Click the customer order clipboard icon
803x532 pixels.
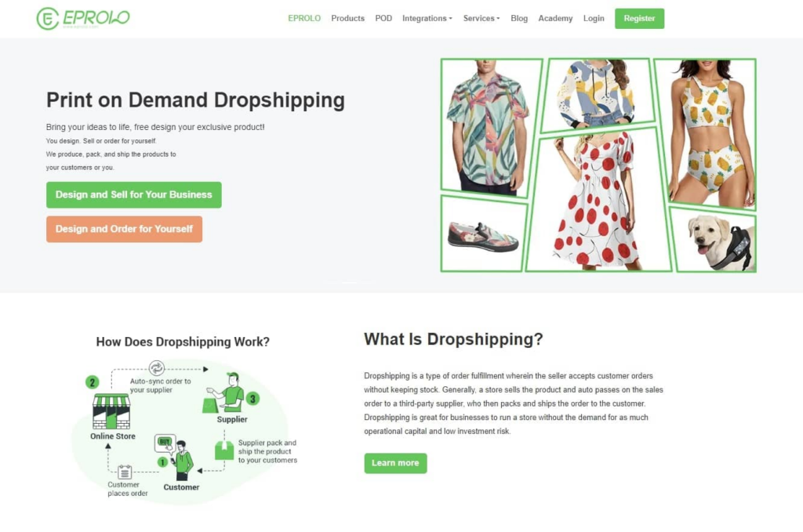[x=125, y=472]
